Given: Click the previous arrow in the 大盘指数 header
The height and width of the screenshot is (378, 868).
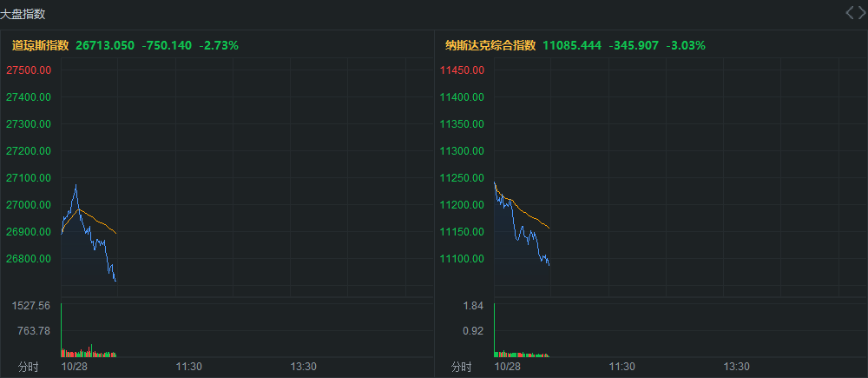Looking at the screenshot, I should click(850, 13).
